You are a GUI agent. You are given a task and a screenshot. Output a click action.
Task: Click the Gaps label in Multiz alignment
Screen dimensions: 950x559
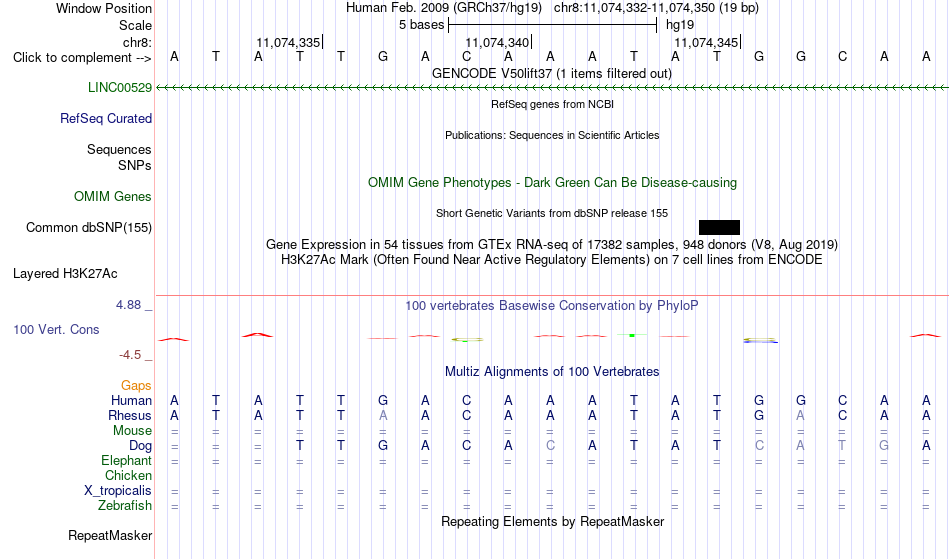(136, 385)
